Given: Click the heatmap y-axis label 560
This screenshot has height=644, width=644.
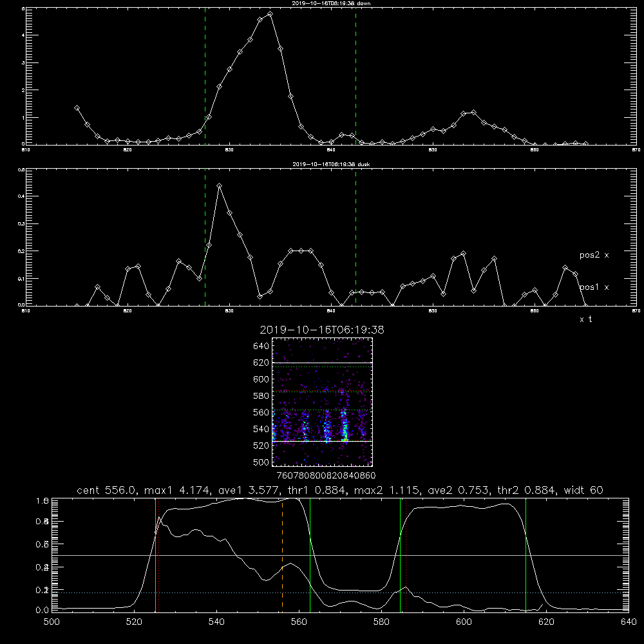Looking at the screenshot, I should pos(261,412).
